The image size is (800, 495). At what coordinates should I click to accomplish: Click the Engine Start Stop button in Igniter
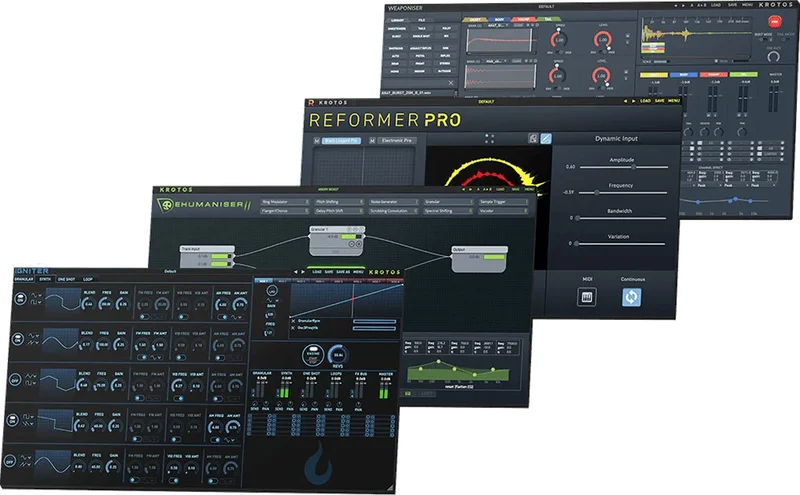[313, 355]
